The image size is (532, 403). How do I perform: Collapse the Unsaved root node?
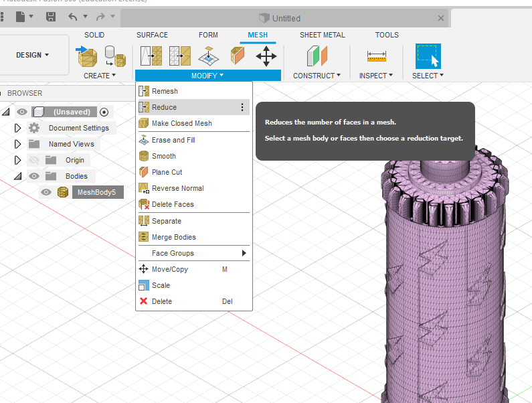[x=5, y=112]
